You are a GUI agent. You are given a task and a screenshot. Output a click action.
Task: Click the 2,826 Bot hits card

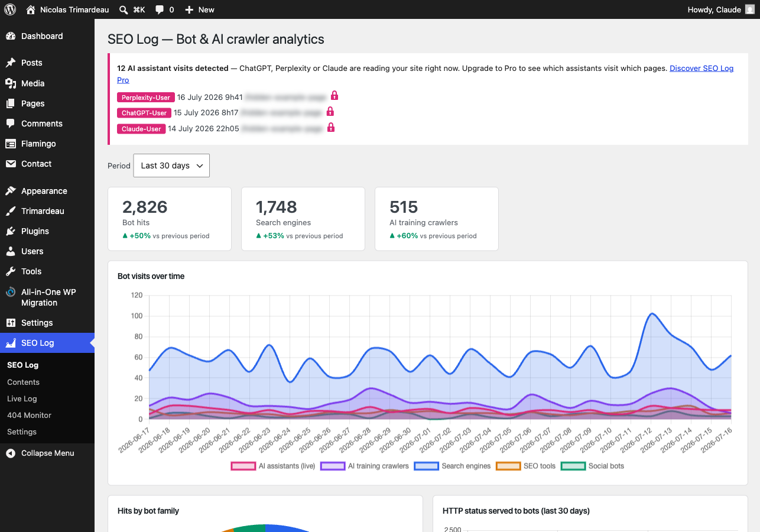click(x=170, y=219)
